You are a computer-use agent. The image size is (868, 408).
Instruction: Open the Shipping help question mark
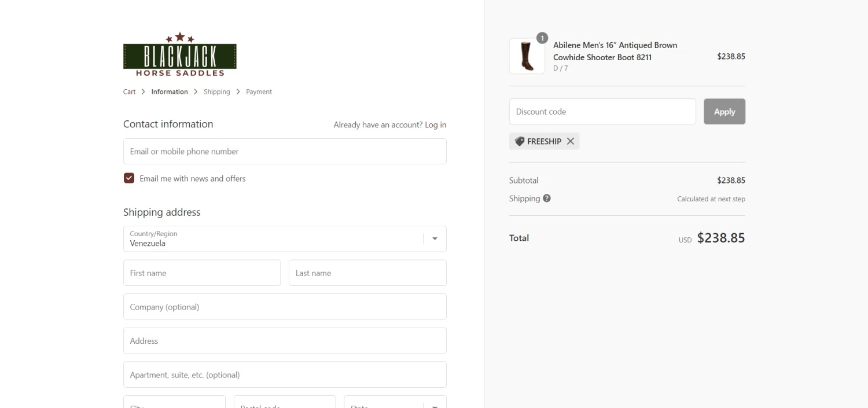click(x=547, y=198)
